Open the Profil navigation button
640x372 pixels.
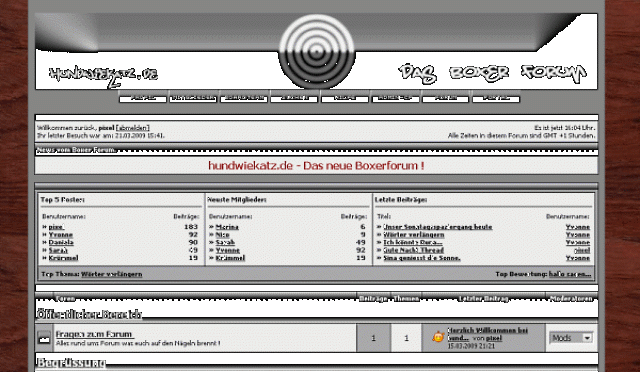point(142,98)
